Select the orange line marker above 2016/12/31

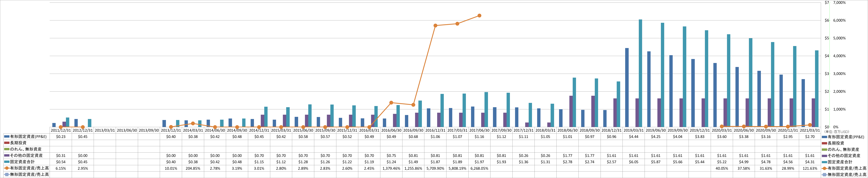(435, 26)
